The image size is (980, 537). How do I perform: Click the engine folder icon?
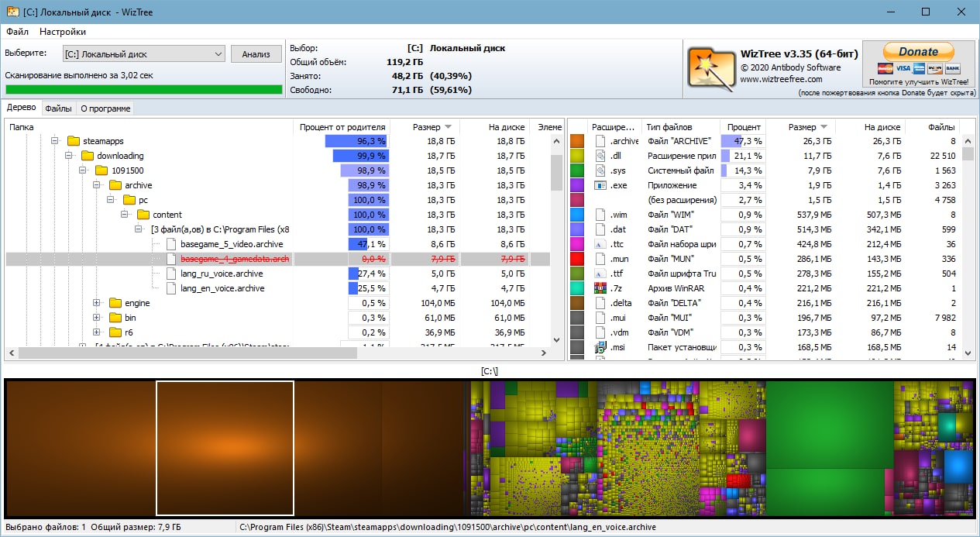click(115, 303)
